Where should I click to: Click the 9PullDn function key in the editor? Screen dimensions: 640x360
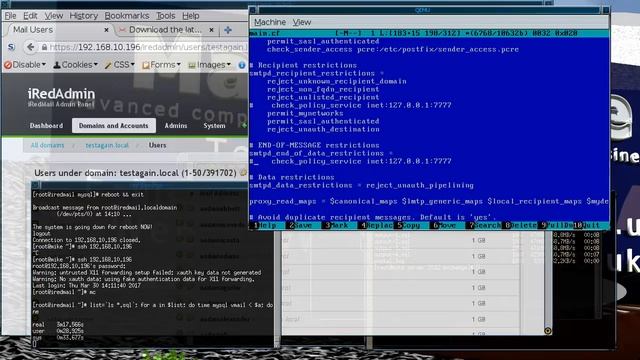coord(555,225)
